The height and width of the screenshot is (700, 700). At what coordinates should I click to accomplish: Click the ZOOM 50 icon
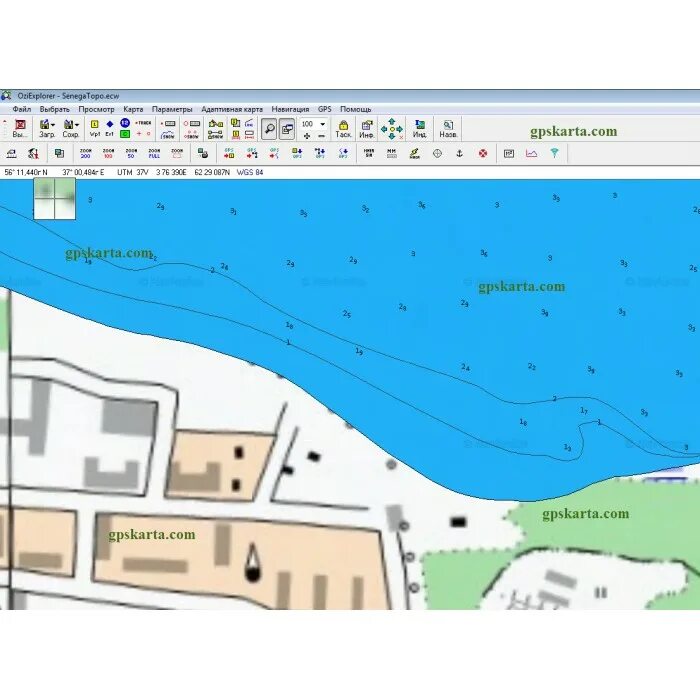tap(131, 154)
